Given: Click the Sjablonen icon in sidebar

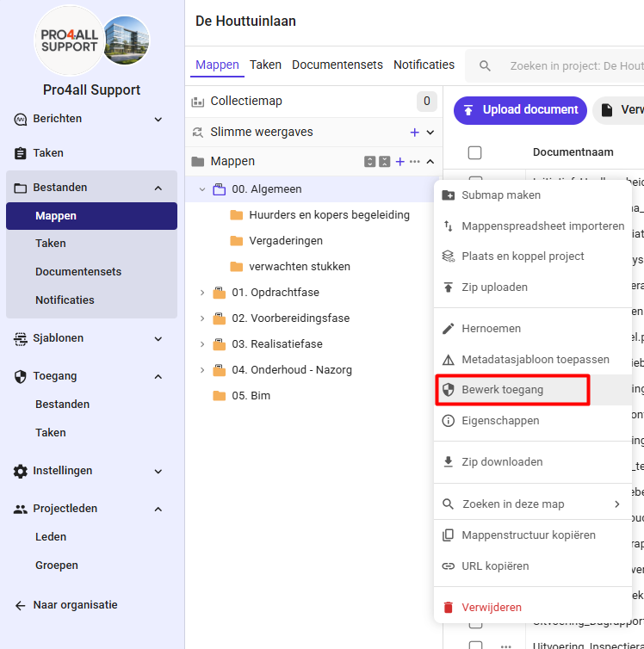Looking at the screenshot, I should click(21, 338).
